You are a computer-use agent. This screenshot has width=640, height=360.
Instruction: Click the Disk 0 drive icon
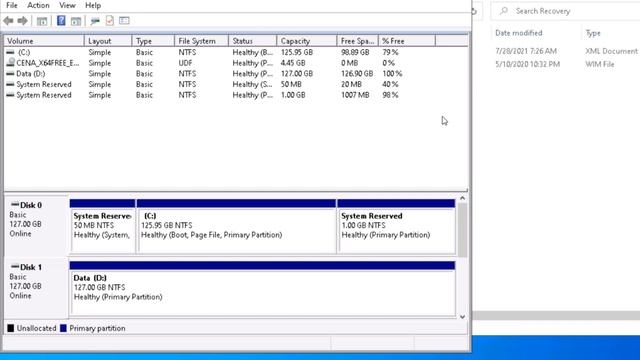(15, 204)
